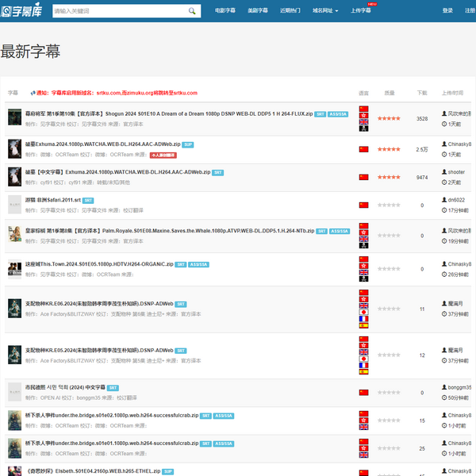Click the SRT badge on Safari.2011.srt
The height and width of the screenshot is (476, 476).
[88, 201]
